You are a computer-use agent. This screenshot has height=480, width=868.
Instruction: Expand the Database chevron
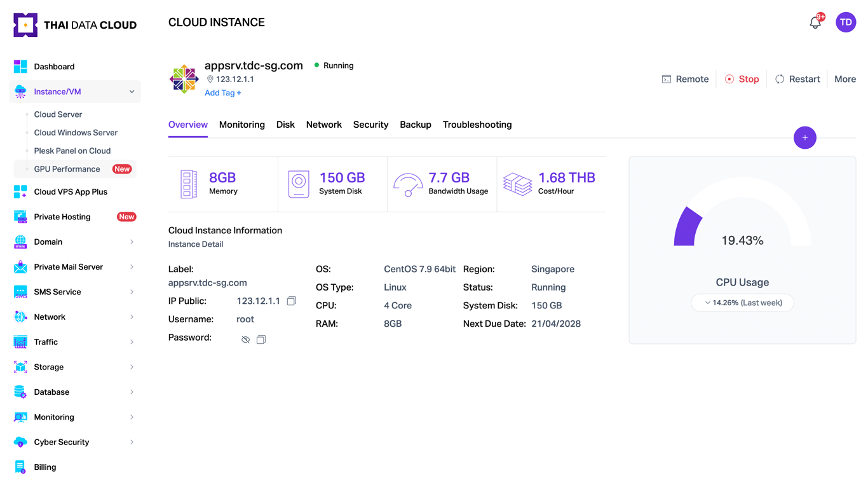point(132,392)
